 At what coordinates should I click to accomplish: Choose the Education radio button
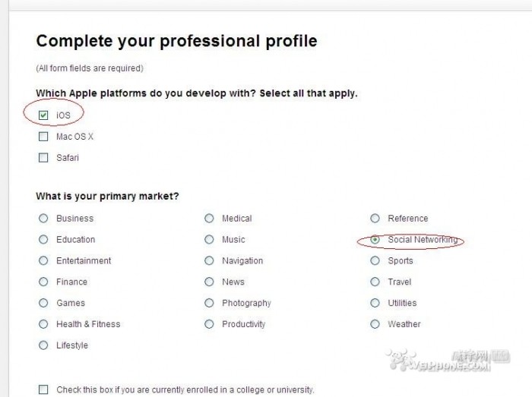(43, 239)
